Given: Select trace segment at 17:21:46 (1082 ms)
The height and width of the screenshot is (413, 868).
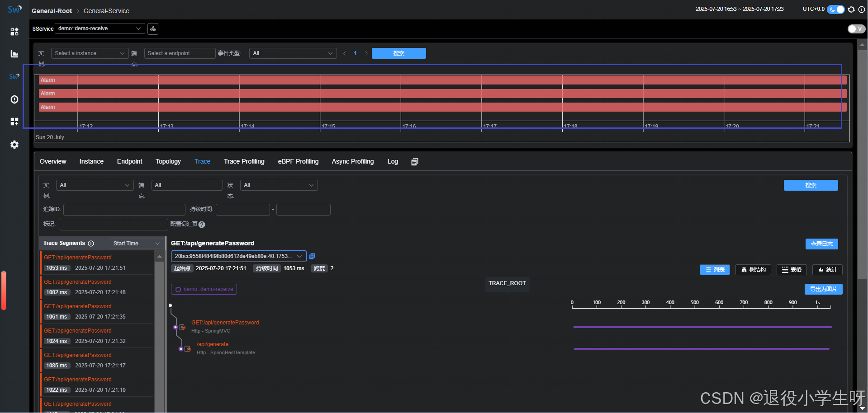Looking at the screenshot, I should click(97, 287).
